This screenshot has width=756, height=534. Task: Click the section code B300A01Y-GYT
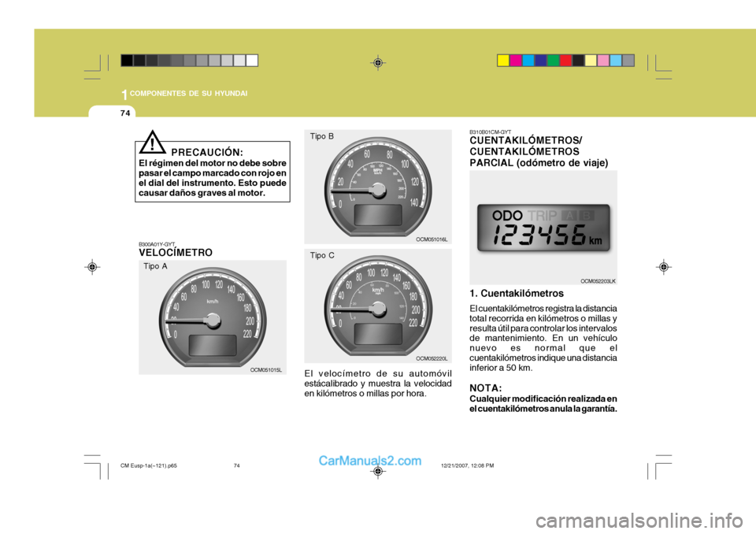coord(157,245)
